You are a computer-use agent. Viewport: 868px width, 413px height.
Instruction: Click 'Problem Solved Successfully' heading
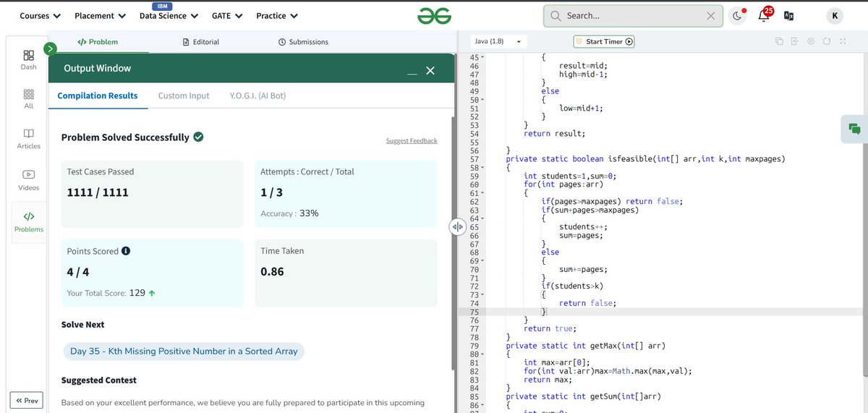pos(125,137)
